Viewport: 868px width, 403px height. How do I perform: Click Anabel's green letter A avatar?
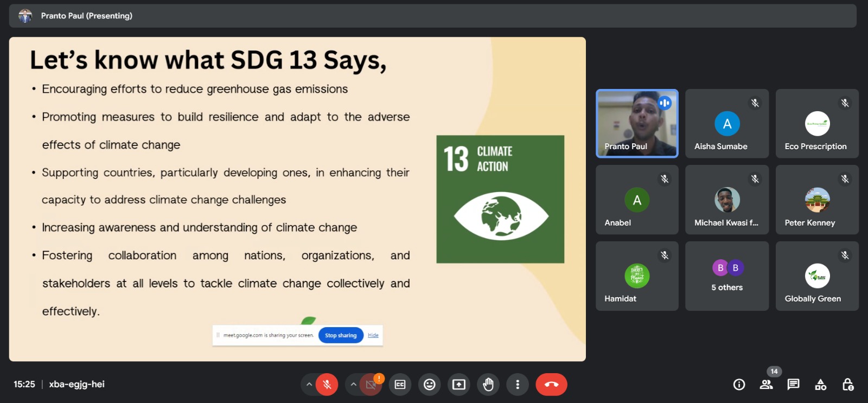[637, 200]
